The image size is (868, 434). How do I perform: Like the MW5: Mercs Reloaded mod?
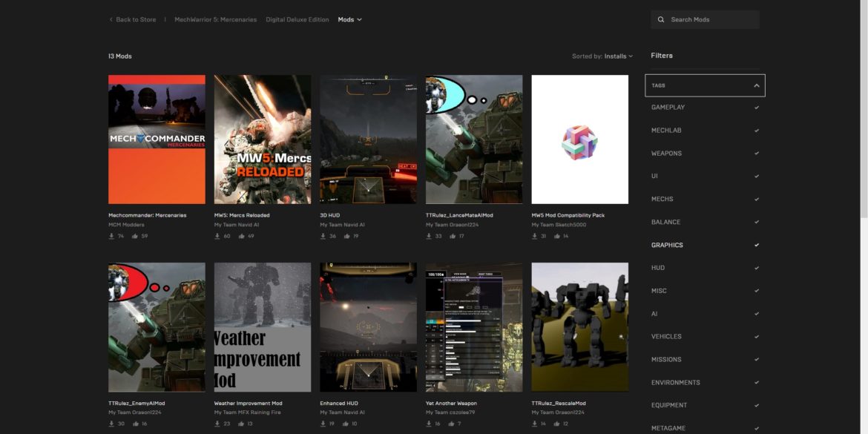point(241,237)
